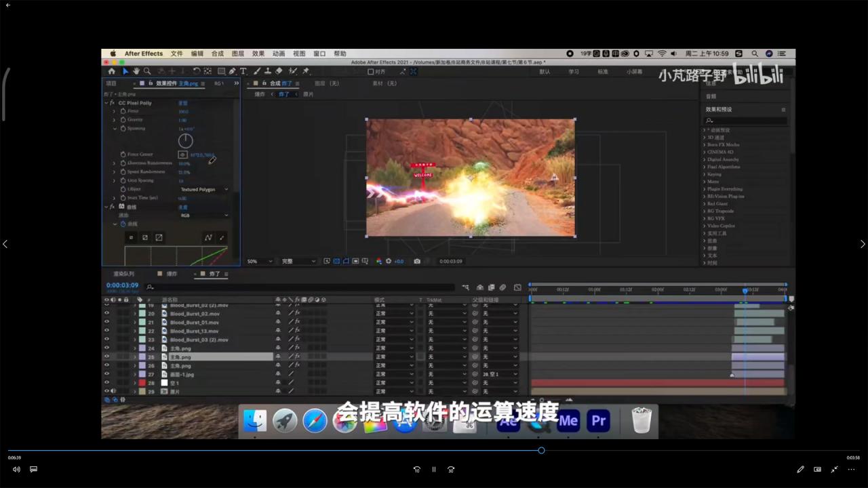Select the Home icon in After Effects toolbar
This screenshot has height=488, width=868.
(111, 71)
